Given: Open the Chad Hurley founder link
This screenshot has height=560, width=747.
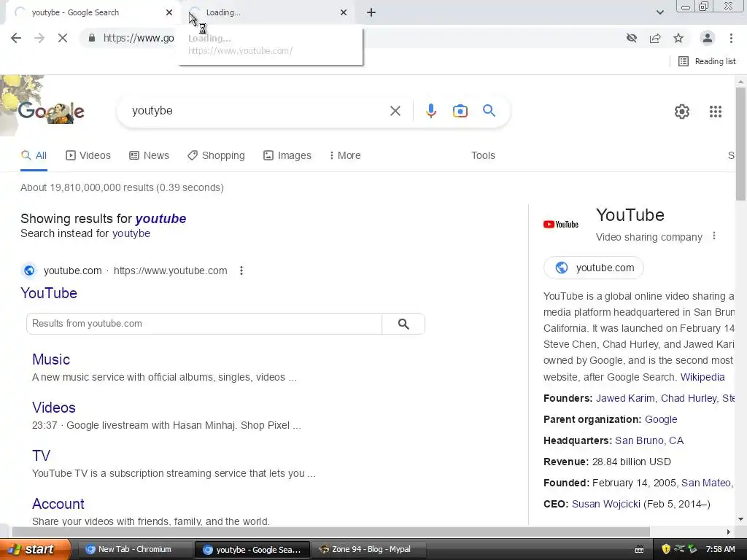Looking at the screenshot, I should (x=688, y=399).
